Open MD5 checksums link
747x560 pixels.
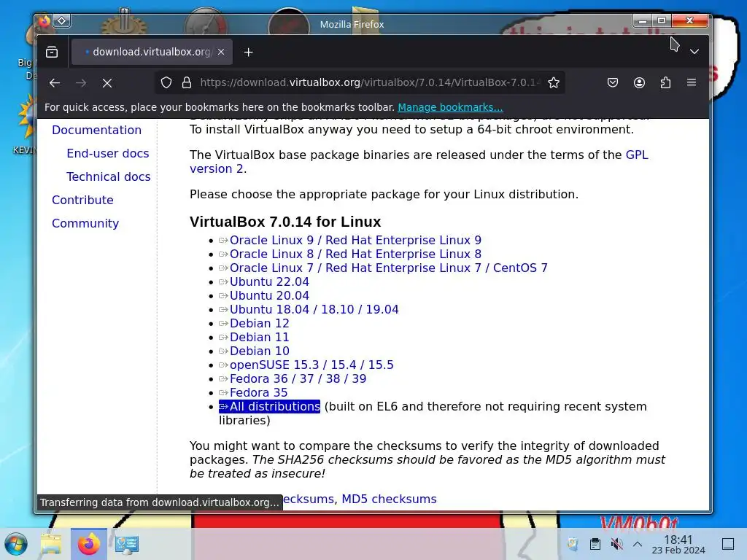(x=389, y=499)
